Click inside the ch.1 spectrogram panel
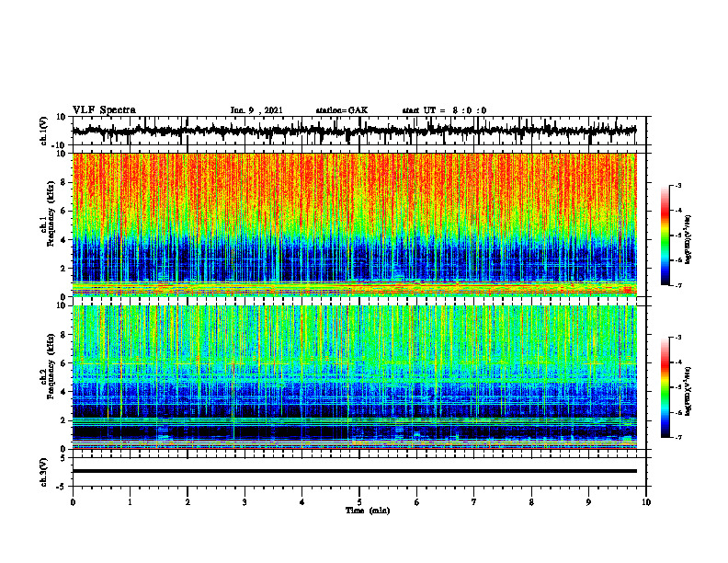The width and height of the screenshot is (728, 563). 354,224
